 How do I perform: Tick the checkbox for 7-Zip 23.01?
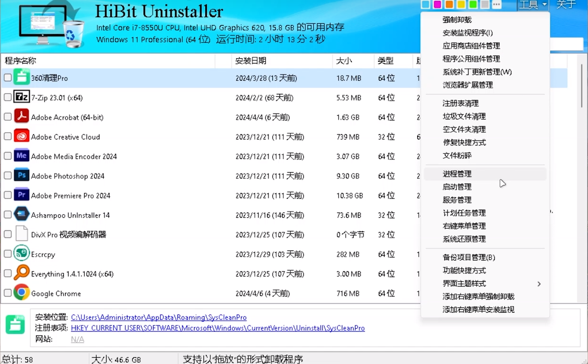[8, 97]
